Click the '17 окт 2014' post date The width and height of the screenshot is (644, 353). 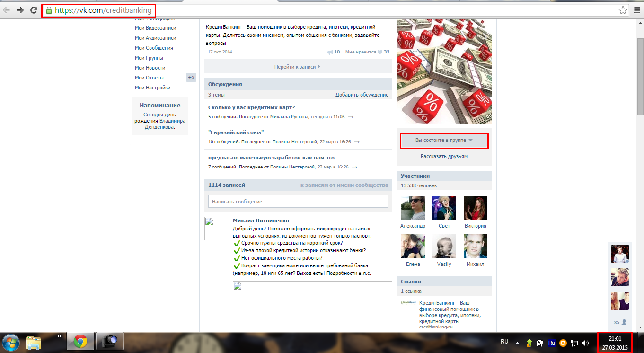pyautogui.click(x=220, y=52)
